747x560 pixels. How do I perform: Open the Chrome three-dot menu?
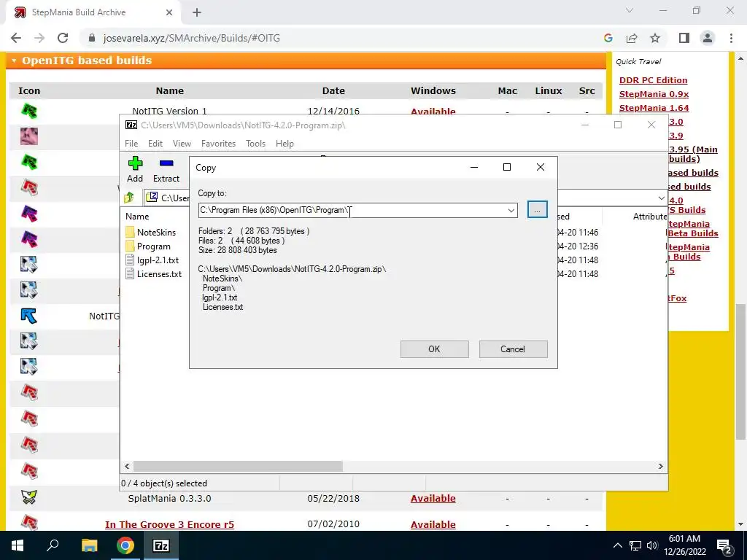point(731,38)
